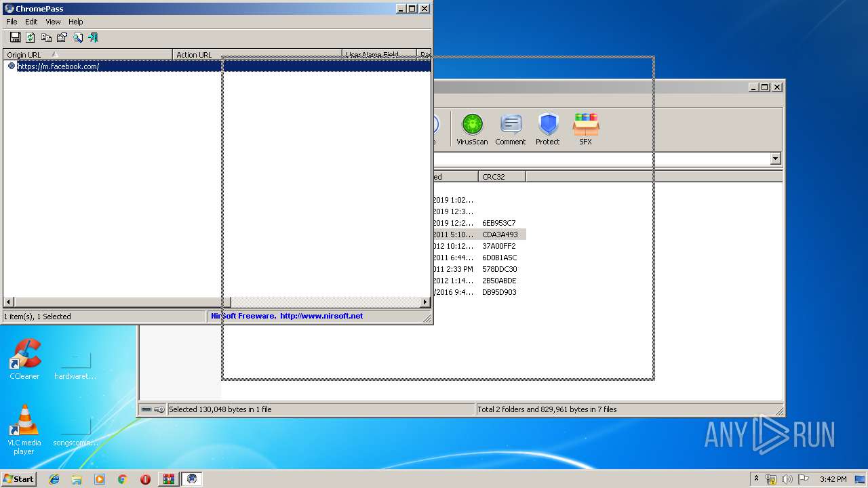
Task: Maximize the WinRAR window
Action: coord(765,87)
